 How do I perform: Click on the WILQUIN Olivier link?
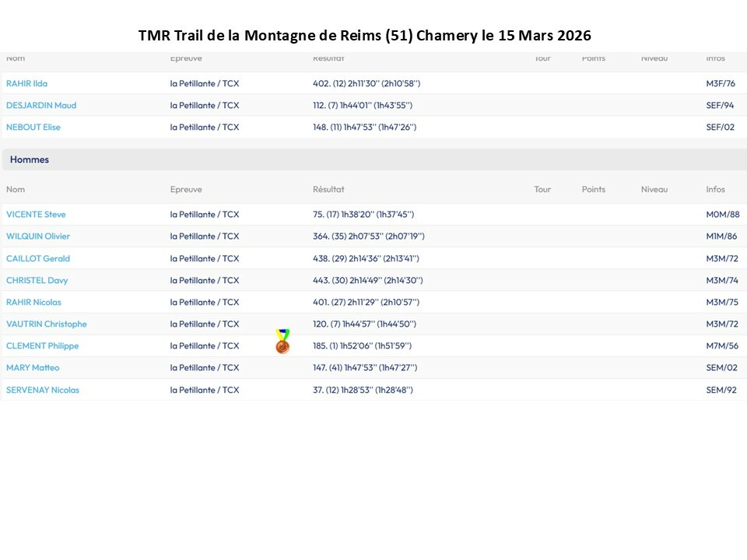click(x=38, y=236)
